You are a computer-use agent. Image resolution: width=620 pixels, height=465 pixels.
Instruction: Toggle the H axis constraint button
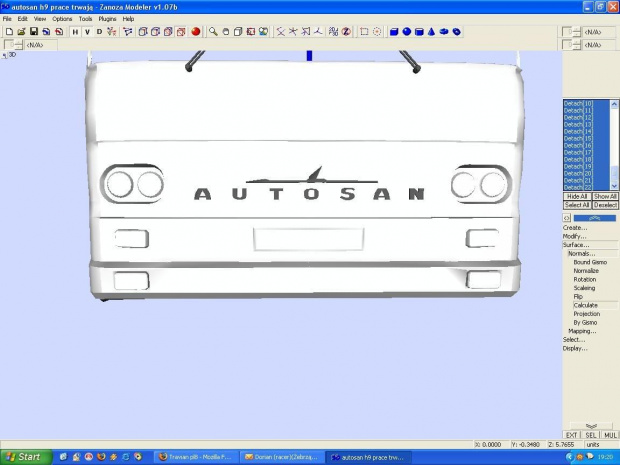[75, 31]
